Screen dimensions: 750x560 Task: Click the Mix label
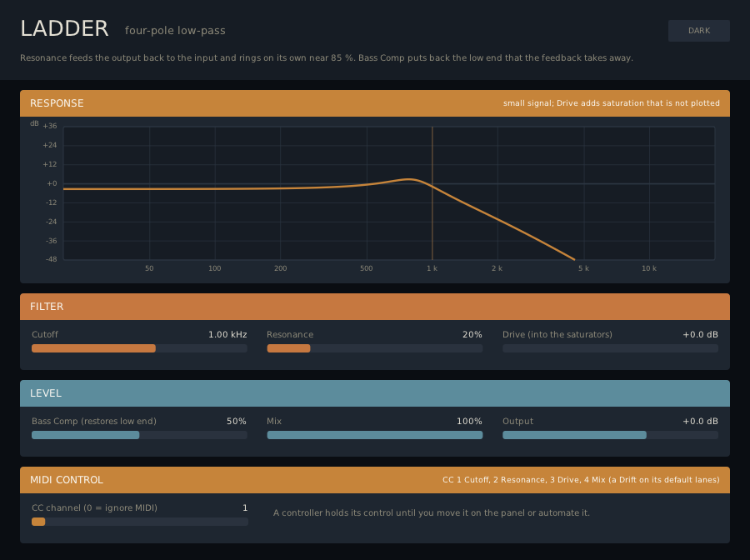tap(274, 421)
